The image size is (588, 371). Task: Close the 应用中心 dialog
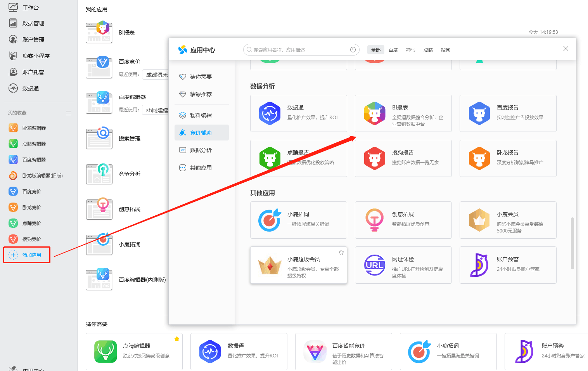[566, 49]
